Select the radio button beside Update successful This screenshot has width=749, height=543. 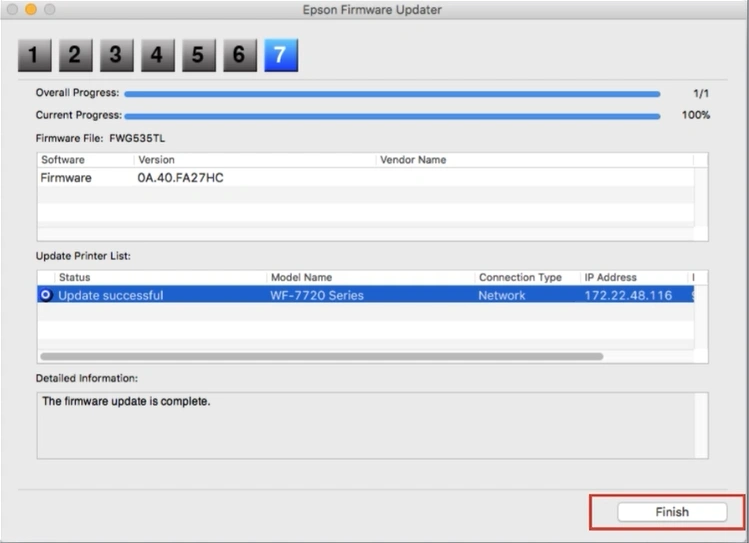pyautogui.click(x=46, y=295)
